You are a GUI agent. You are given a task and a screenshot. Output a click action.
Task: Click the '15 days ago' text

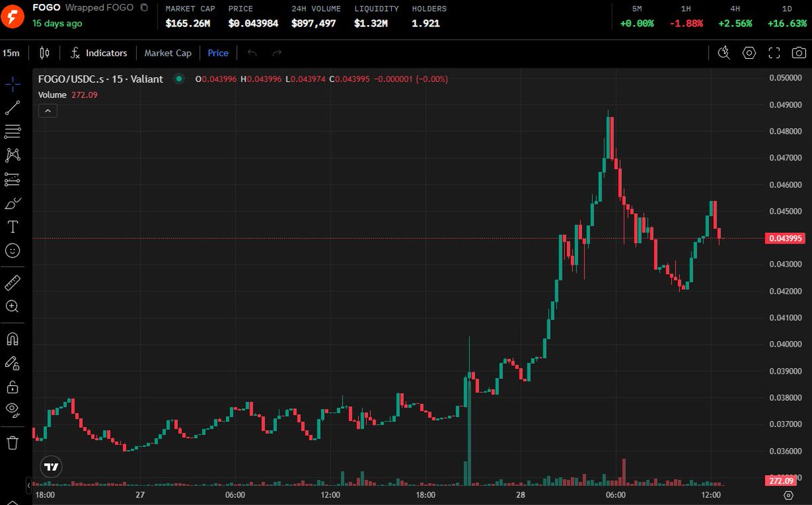(x=58, y=23)
